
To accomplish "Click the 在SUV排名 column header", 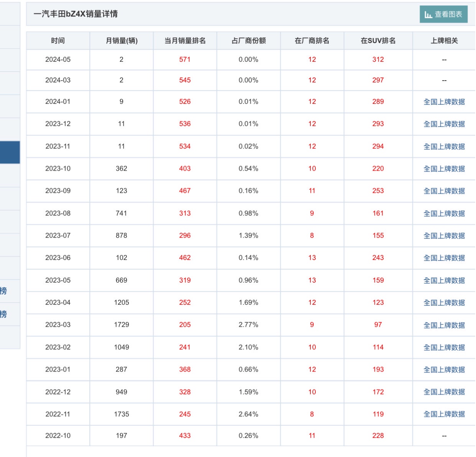I will [x=378, y=41].
